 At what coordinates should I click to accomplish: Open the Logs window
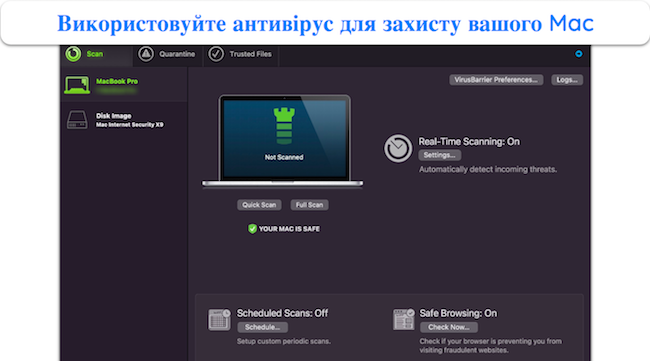click(567, 80)
